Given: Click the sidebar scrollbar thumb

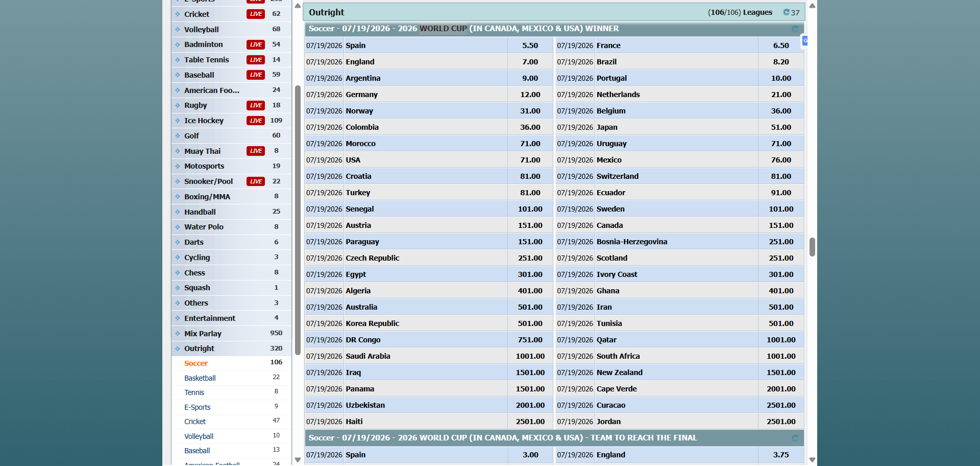Looking at the screenshot, I should coord(298,220).
